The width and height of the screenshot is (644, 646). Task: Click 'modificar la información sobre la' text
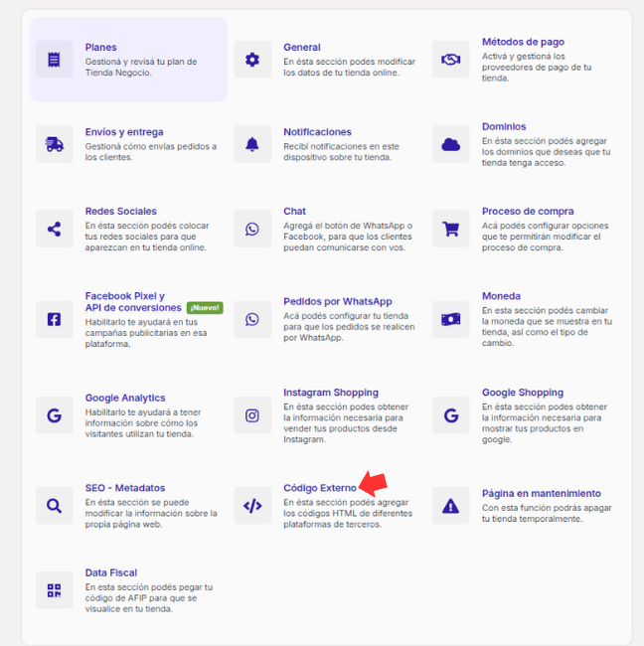[x=151, y=514]
